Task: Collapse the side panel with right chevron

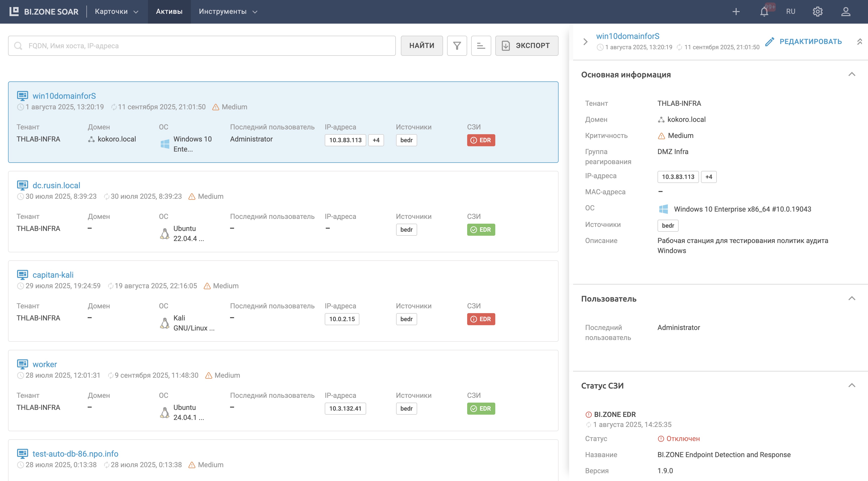Action: pyautogui.click(x=585, y=41)
